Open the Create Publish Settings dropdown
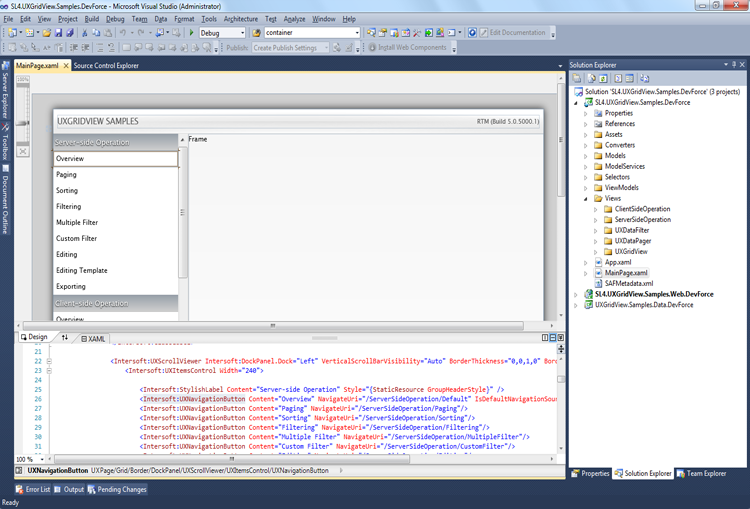750x509 pixels. [x=326, y=48]
